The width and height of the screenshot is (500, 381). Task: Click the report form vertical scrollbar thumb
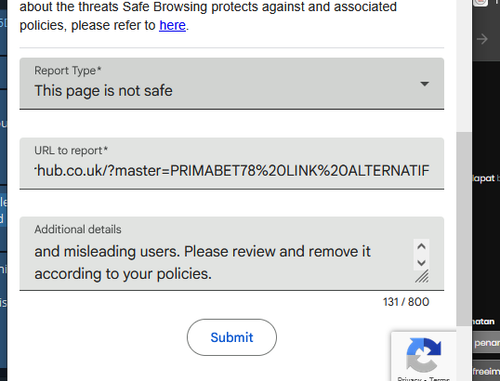pyautogui.click(x=463, y=229)
